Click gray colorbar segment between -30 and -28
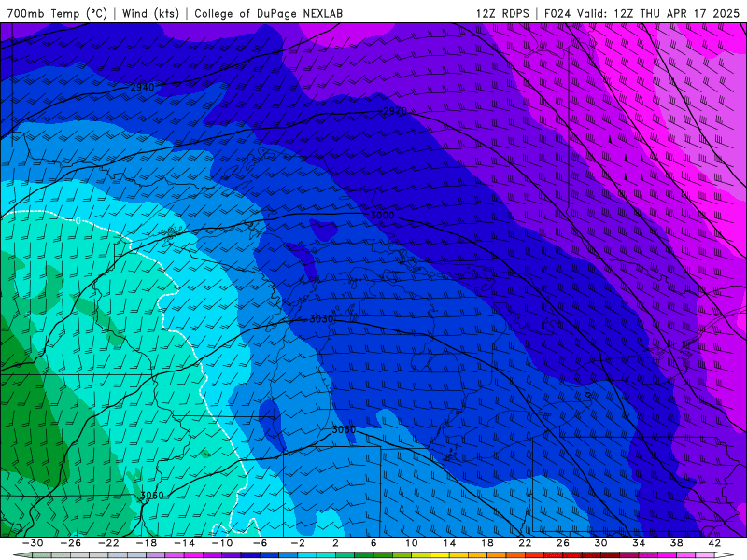747x560 pixels. pyautogui.click(x=42, y=555)
